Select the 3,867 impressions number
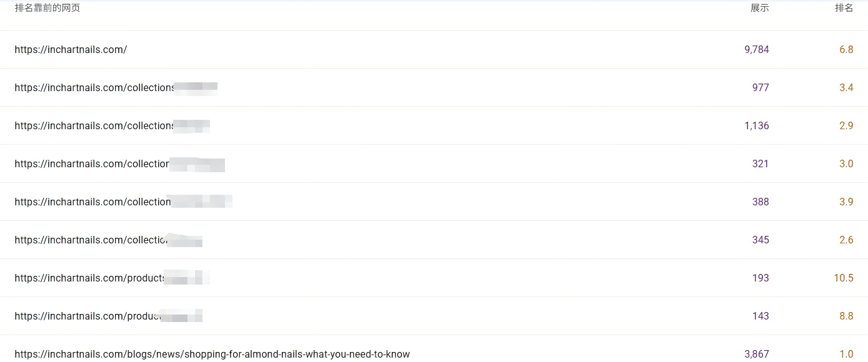Viewport: 868px width, 362px height. click(x=756, y=354)
